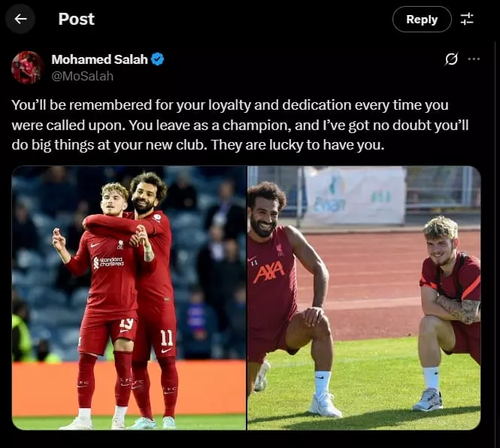Click the tweet text about loyalty
Screen dimensions: 500x448
(240, 125)
